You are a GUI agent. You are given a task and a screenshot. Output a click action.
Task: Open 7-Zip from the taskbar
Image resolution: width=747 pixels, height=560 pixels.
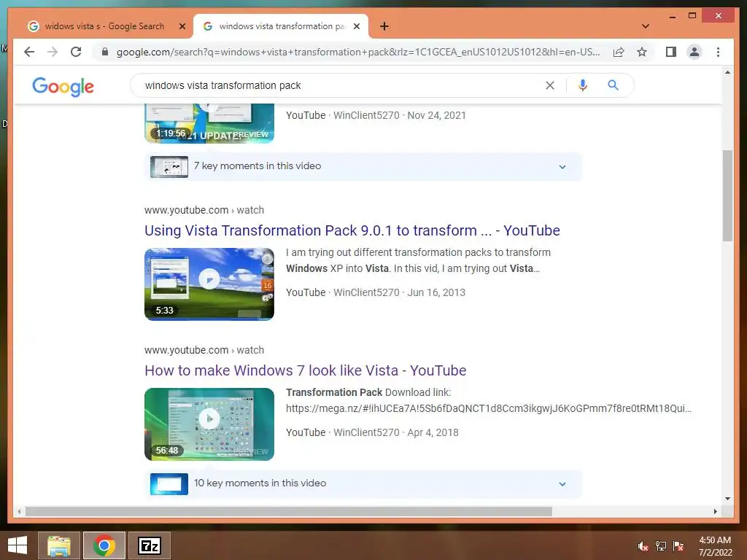click(x=150, y=545)
